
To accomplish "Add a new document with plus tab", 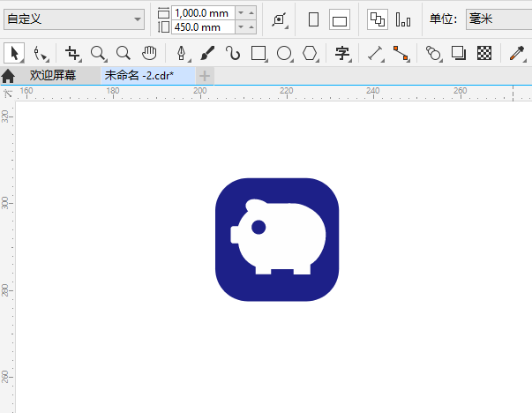I will pyautogui.click(x=205, y=76).
